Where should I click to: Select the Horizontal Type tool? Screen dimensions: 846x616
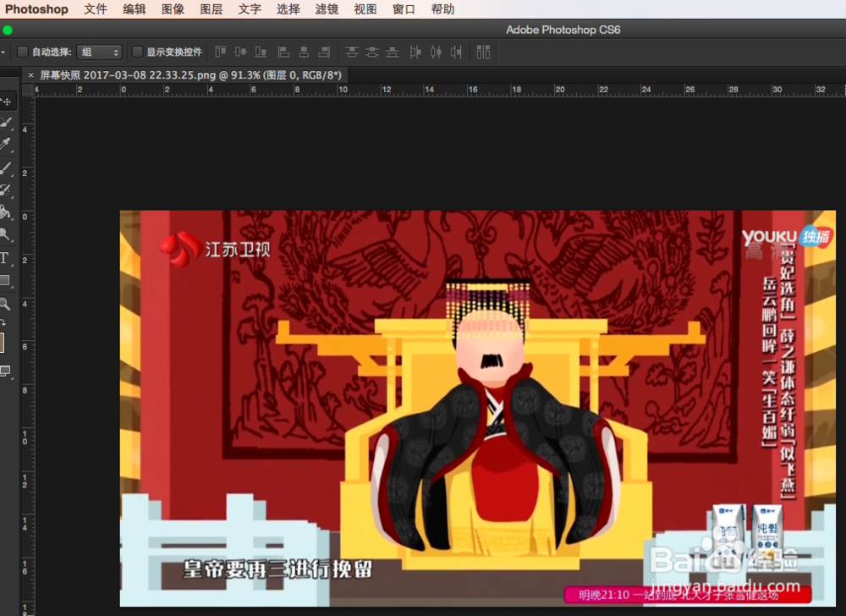pyautogui.click(x=8, y=257)
